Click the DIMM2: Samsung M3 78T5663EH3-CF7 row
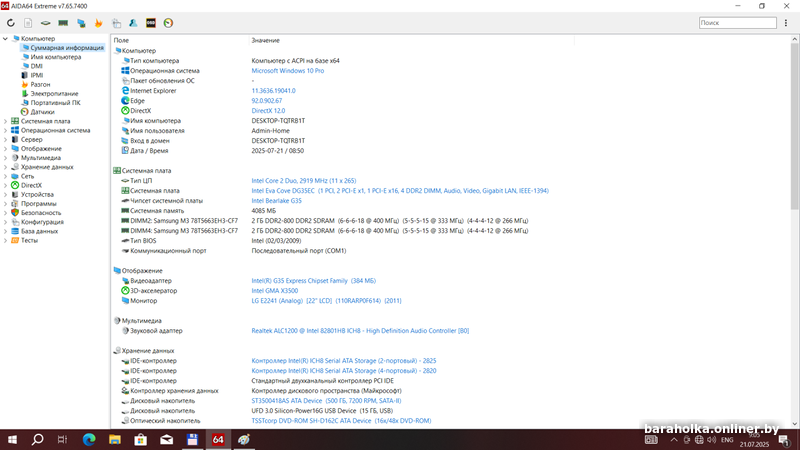Viewport: 800px width, 450px height. [x=324, y=221]
